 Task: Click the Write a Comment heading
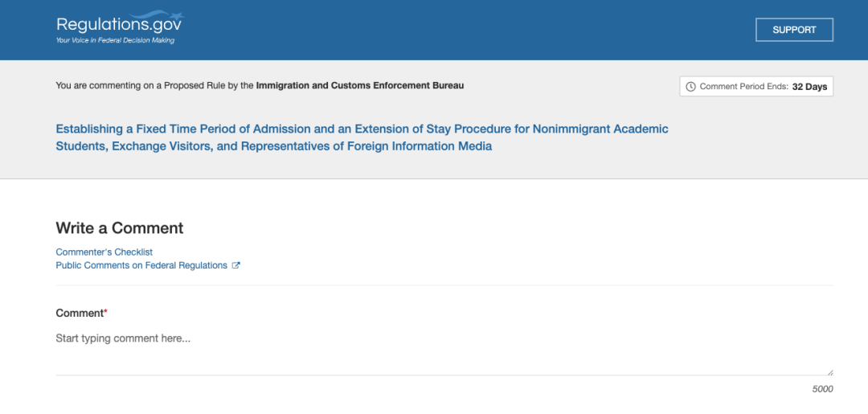tap(120, 228)
